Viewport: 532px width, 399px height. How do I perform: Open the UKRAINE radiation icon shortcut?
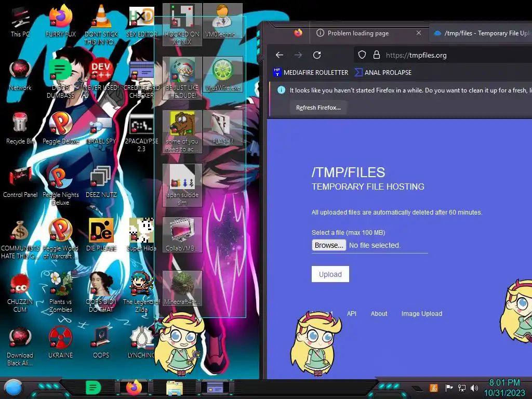click(x=61, y=343)
